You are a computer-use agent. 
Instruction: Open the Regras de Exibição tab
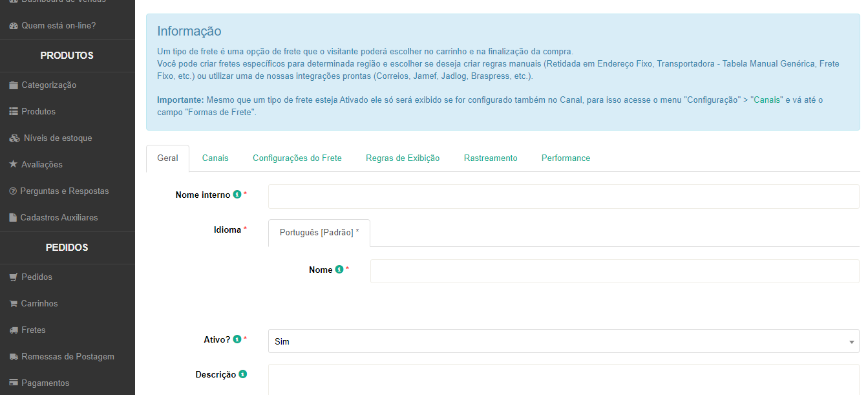(403, 158)
